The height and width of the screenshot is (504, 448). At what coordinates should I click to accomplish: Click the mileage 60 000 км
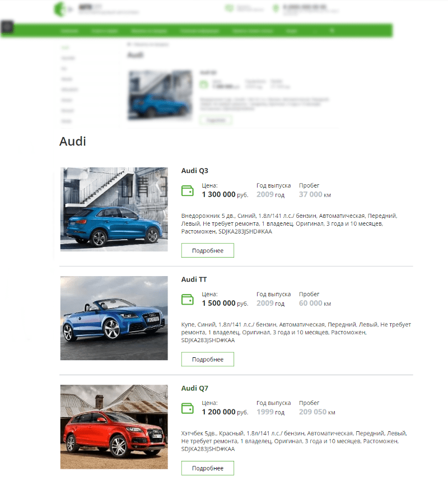click(315, 303)
